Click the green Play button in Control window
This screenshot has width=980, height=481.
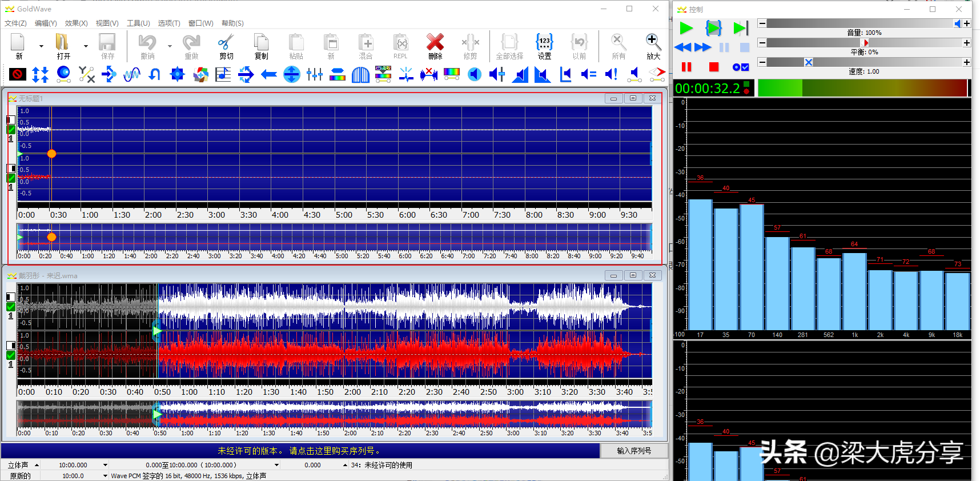coord(686,28)
